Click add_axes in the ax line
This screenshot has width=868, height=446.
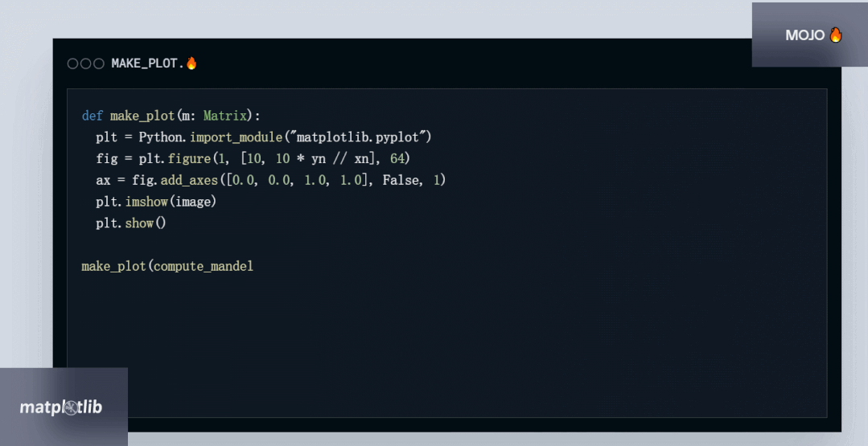tap(189, 180)
